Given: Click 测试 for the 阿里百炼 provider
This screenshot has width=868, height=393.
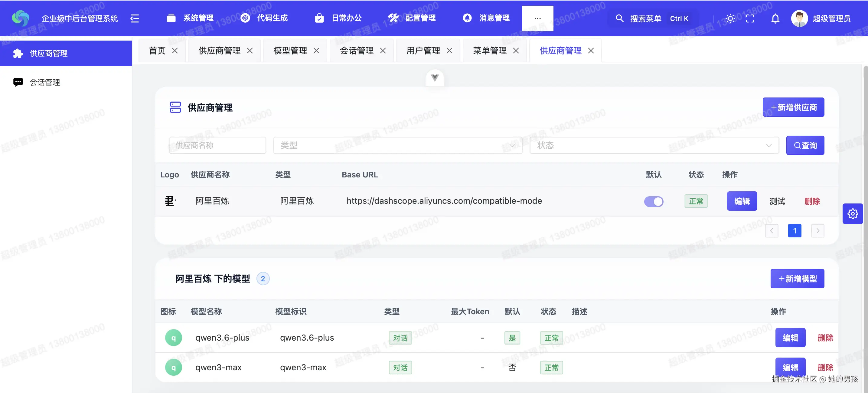Looking at the screenshot, I should tap(777, 201).
